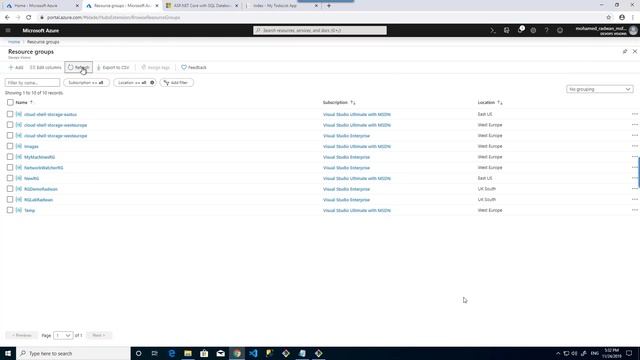The width and height of the screenshot is (640, 360).
Task: Bookmark this page with the star icon
Action: point(609,18)
